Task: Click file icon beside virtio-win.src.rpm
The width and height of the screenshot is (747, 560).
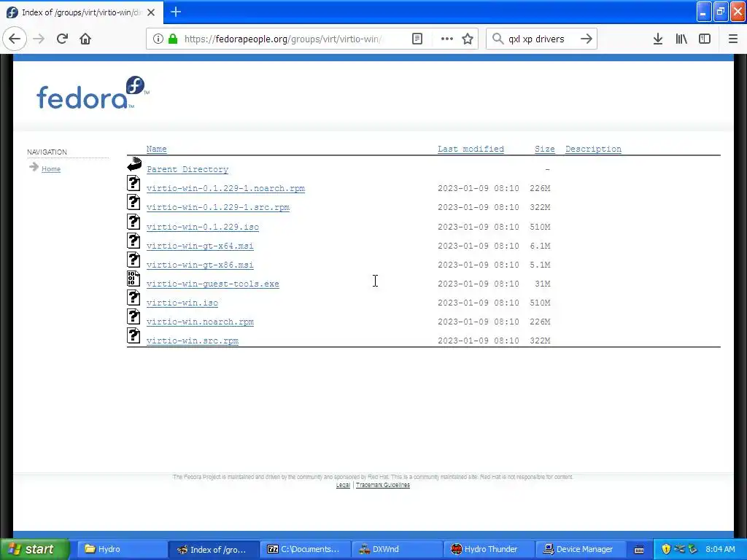Action: [133, 335]
